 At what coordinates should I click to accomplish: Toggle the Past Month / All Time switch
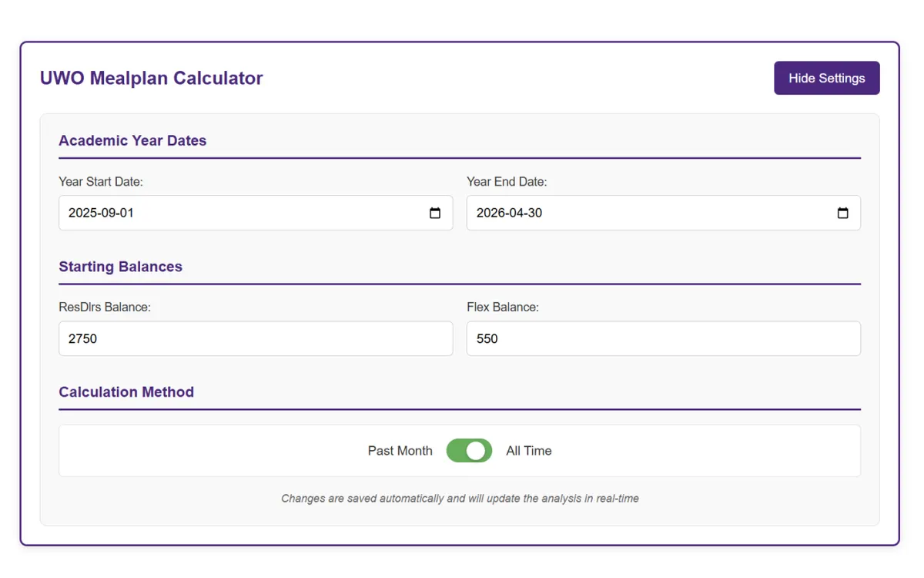tap(469, 451)
